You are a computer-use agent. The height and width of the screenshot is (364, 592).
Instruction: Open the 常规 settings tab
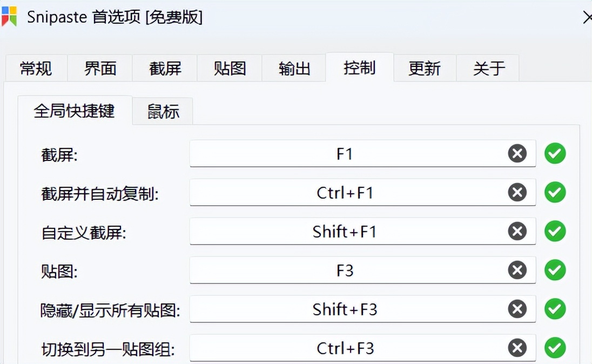coord(36,68)
